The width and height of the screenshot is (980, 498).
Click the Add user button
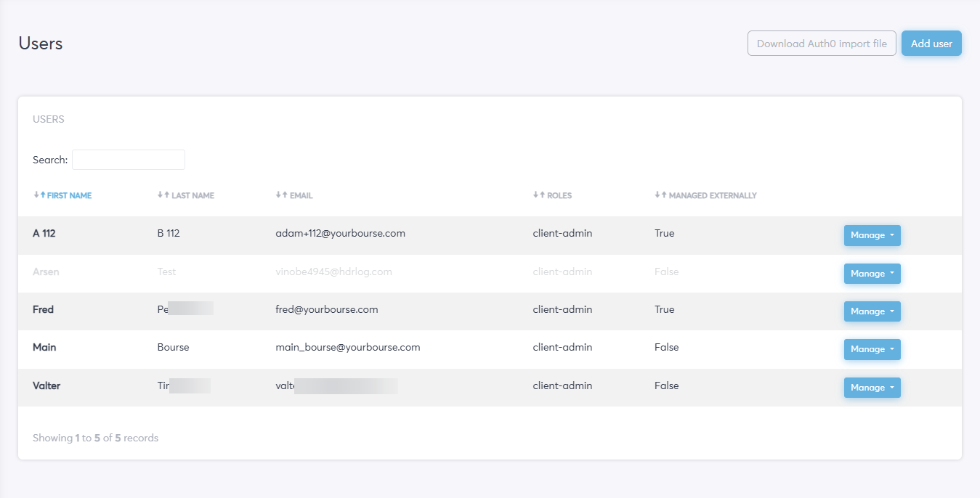pyautogui.click(x=931, y=44)
